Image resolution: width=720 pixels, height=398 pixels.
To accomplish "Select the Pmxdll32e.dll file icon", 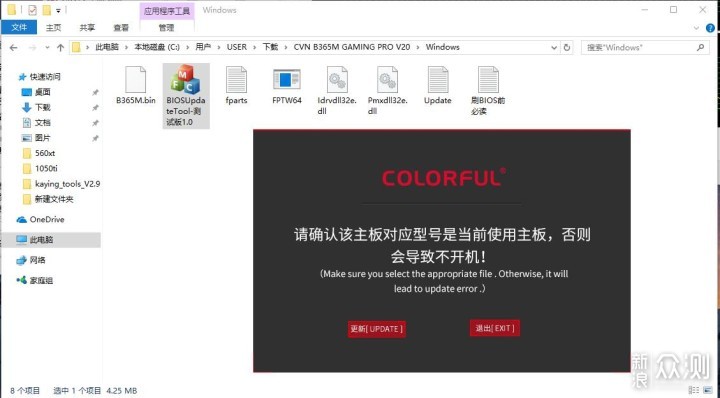I will (x=388, y=80).
